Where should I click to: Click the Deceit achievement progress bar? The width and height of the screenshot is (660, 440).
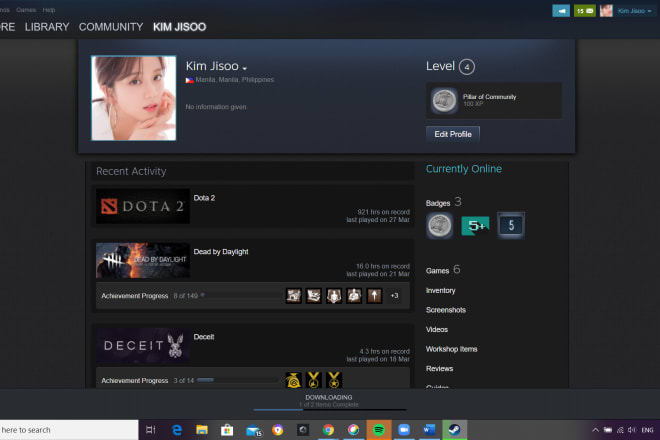(238, 380)
